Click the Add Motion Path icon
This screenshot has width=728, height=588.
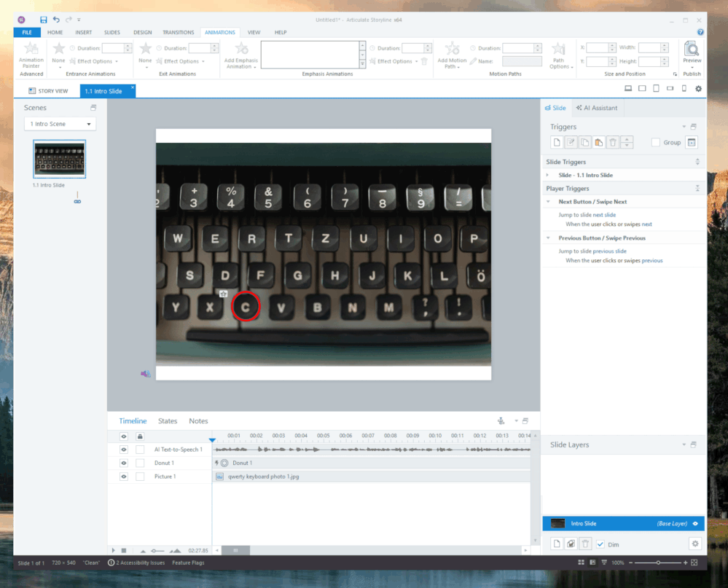click(x=452, y=50)
